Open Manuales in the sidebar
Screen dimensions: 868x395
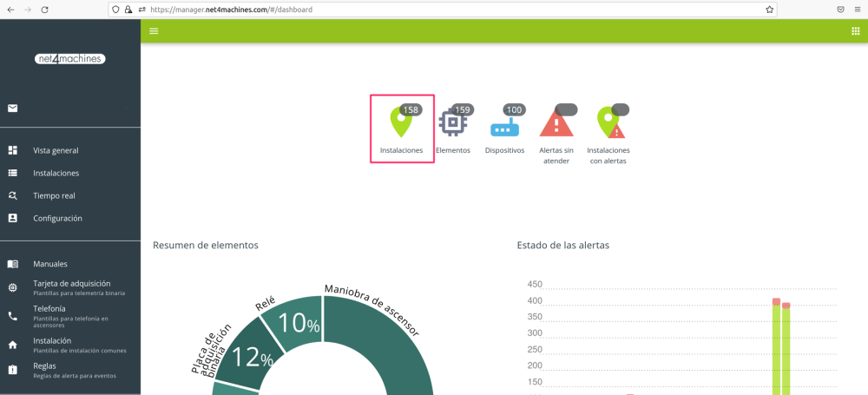(50, 264)
